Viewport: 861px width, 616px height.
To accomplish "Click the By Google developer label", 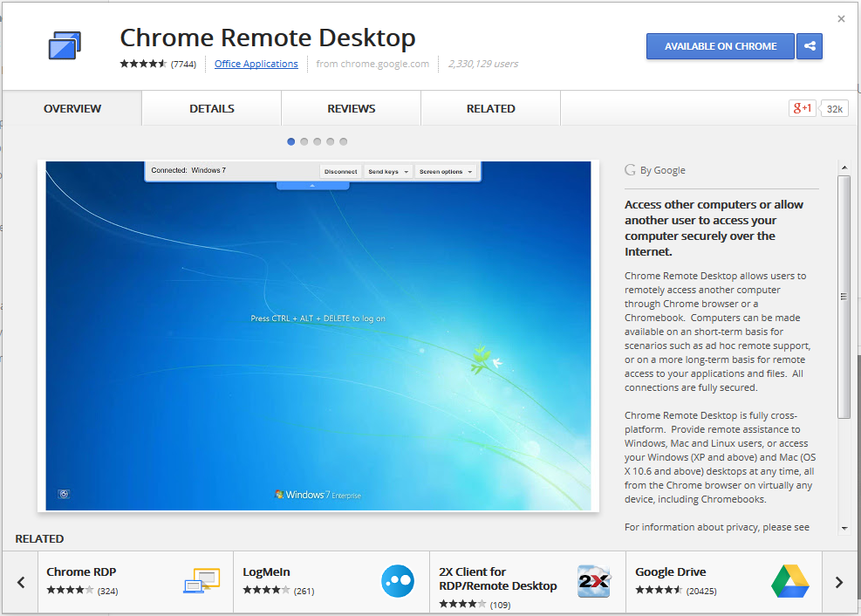I will [663, 170].
